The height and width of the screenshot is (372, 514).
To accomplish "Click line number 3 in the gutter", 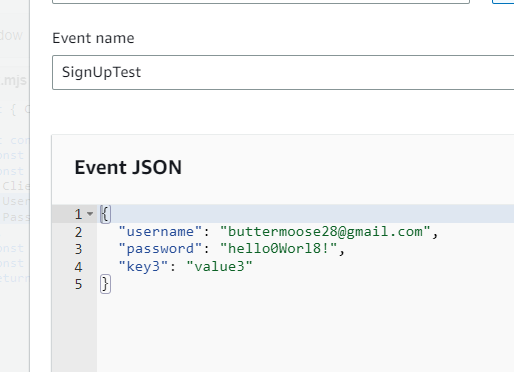I will click(78, 249).
